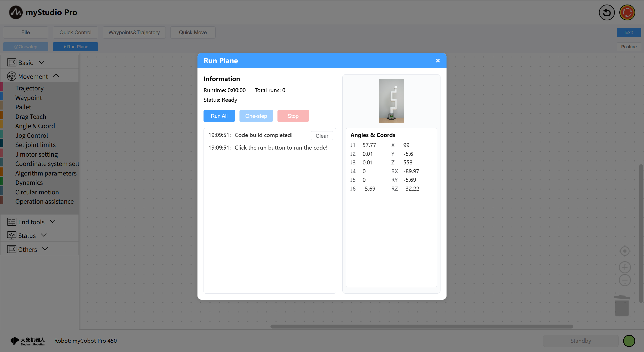This screenshot has height=352, width=644.
Task: Close the Run Plane dialog
Action: click(x=438, y=61)
